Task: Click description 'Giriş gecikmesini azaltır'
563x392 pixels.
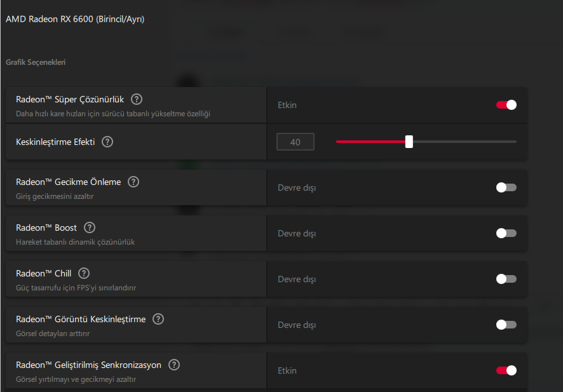Action: [x=55, y=196]
